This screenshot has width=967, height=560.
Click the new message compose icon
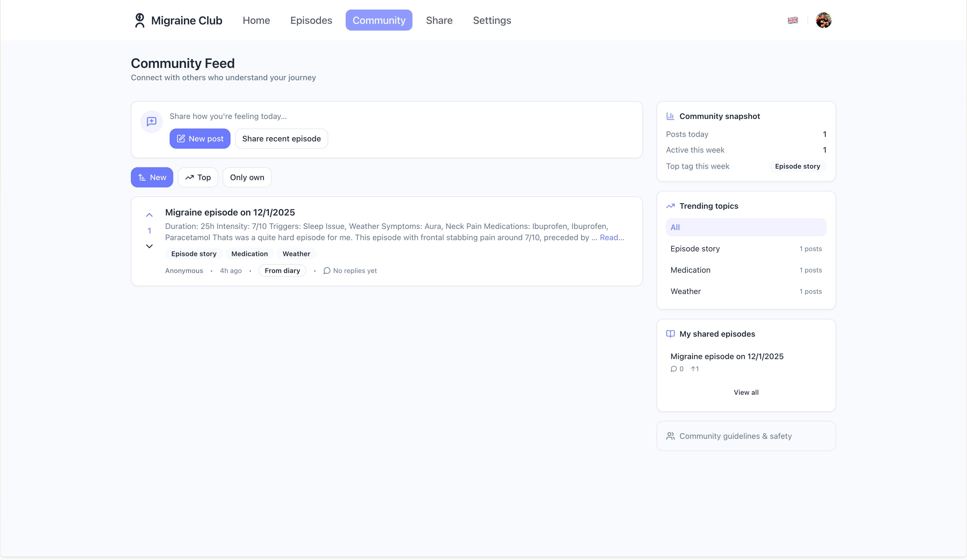pos(152,121)
